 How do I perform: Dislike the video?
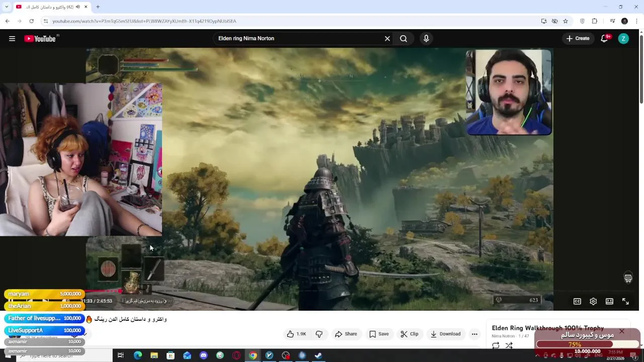(319, 334)
